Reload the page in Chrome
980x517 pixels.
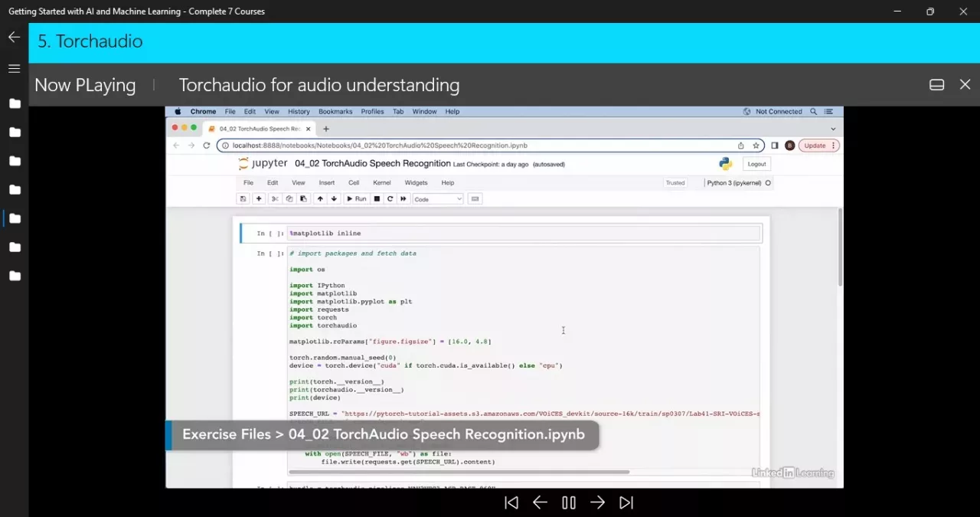(x=207, y=146)
